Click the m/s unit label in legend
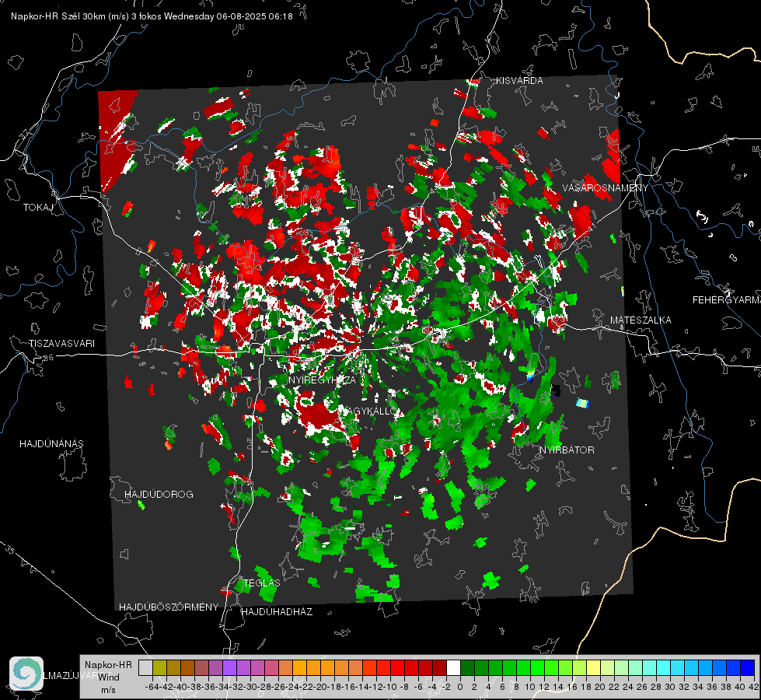Viewport: 761px width, 700px height. pyautogui.click(x=108, y=690)
